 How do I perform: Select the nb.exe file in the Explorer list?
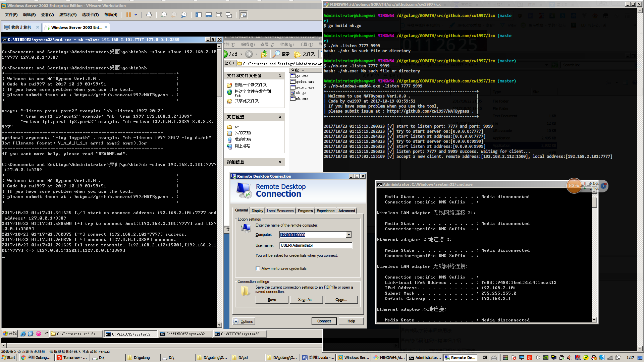(299, 99)
